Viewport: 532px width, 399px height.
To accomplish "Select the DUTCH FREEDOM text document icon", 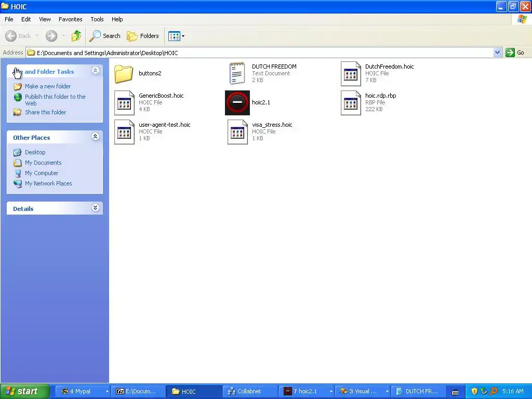I will click(x=237, y=73).
